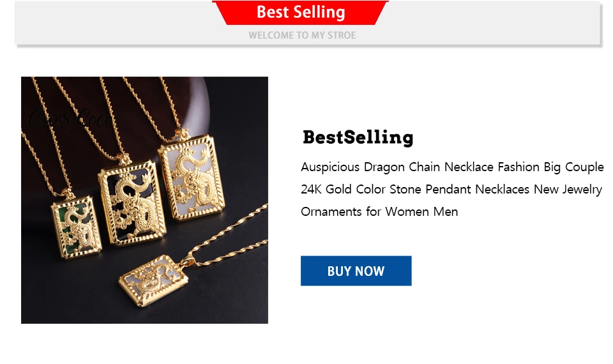Click the gold bail atop black pendant

[x=125, y=160]
